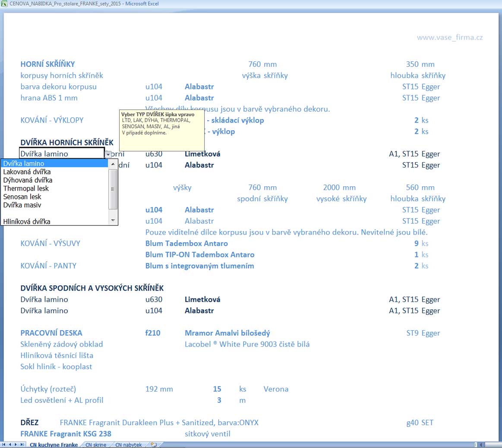Click horizontal scrollbar left arrow

click(x=481, y=445)
